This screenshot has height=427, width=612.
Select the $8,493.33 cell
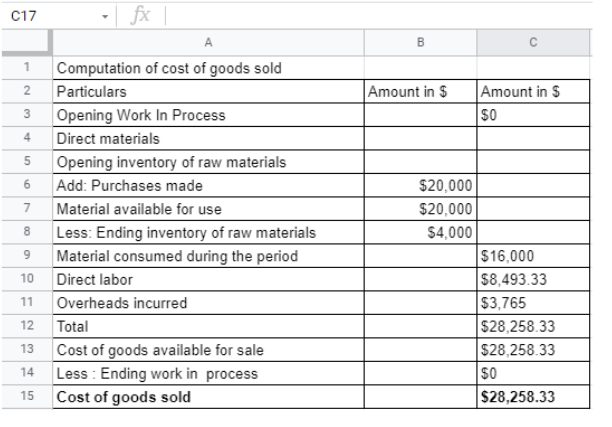pos(533,279)
